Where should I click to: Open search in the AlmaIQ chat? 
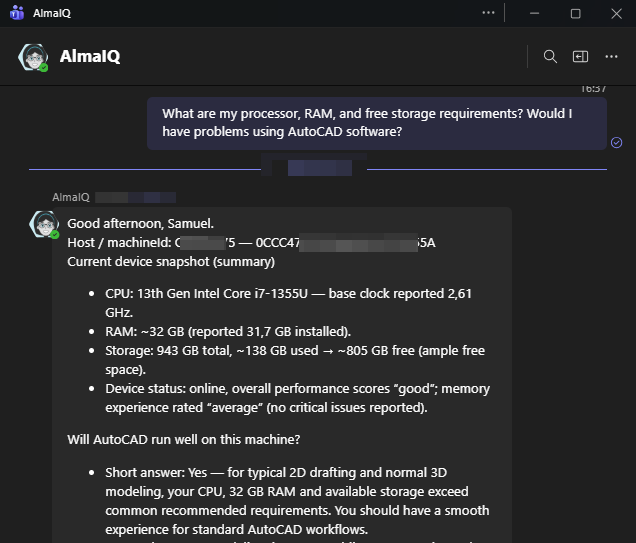550,57
